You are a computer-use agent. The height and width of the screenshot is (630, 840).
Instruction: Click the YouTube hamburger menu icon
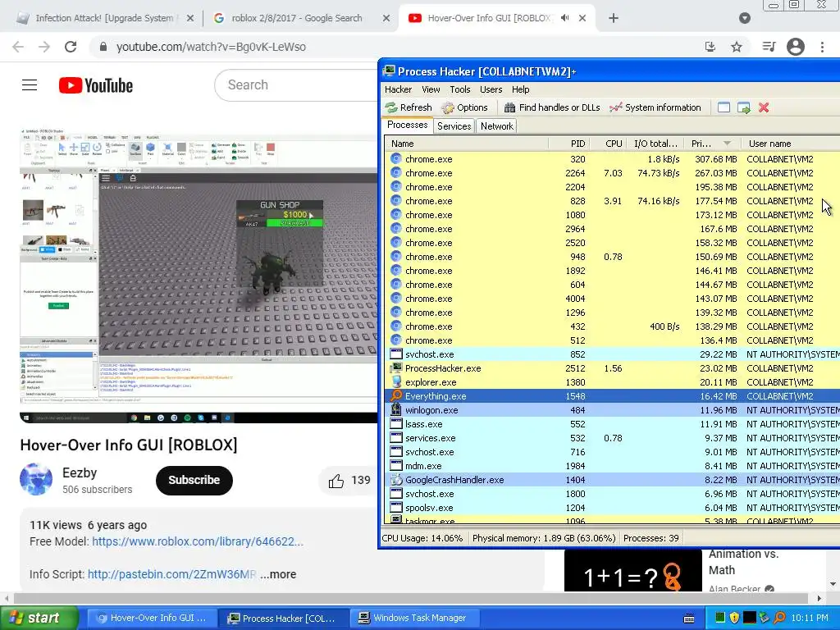click(x=30, y=85)
